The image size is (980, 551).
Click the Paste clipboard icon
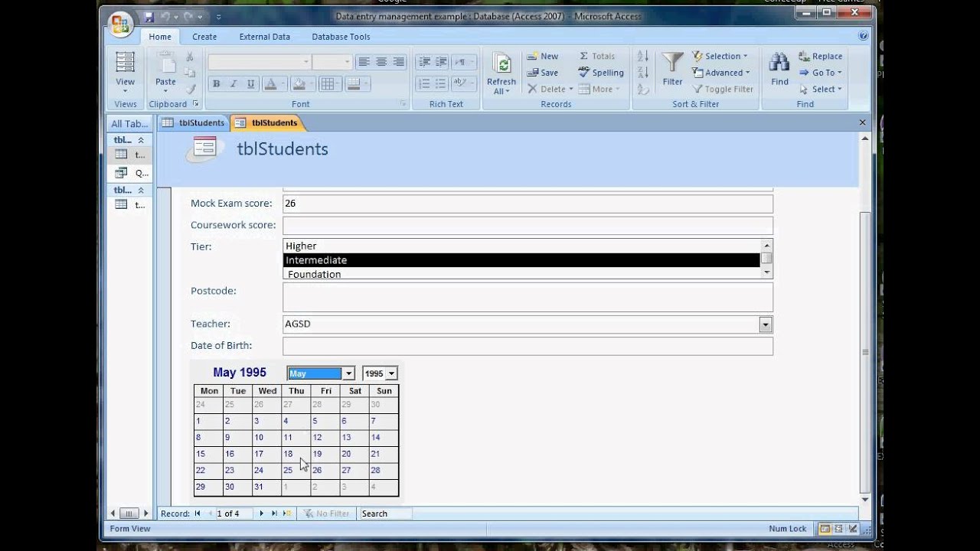[165, 64]
